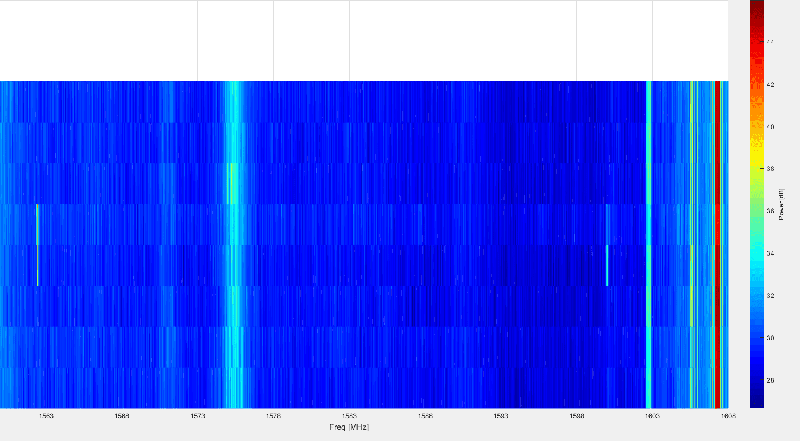This screenshot has height=441, width=800.
Task: Click the 42 tick on the colorbar
Action: tap(770, 85)
